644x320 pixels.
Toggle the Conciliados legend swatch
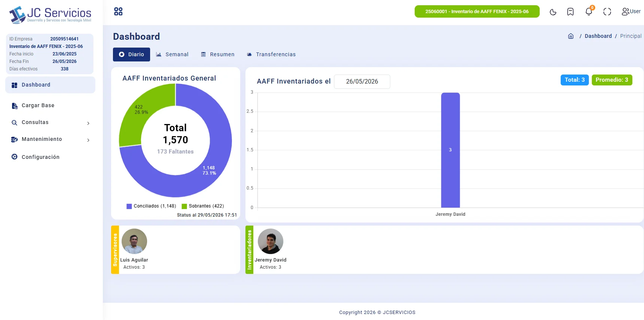pyautogui.click(x=129, y=206)
